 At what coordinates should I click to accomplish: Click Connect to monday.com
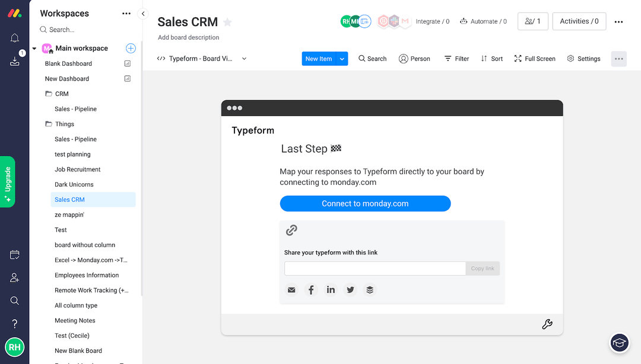(365, 203)
